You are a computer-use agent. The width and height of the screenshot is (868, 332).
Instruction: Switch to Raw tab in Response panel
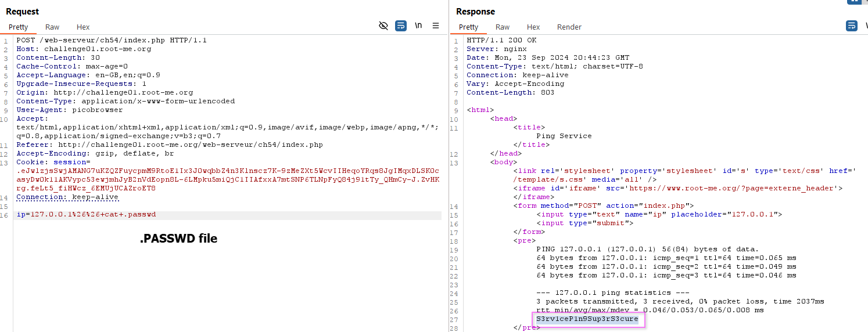pos(503,27)
